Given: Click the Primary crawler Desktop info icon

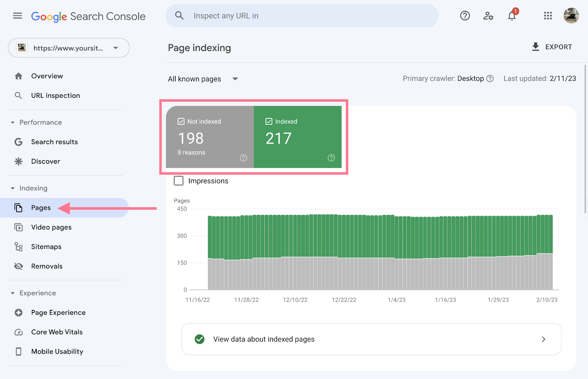Looking at the screenshot, I should 491,78.
